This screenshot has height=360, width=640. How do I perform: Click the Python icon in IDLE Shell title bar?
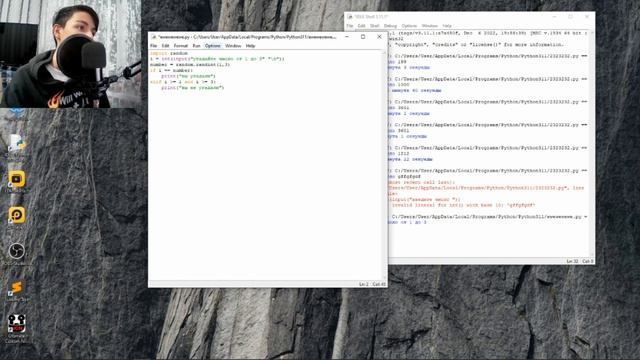coord(350,17)
